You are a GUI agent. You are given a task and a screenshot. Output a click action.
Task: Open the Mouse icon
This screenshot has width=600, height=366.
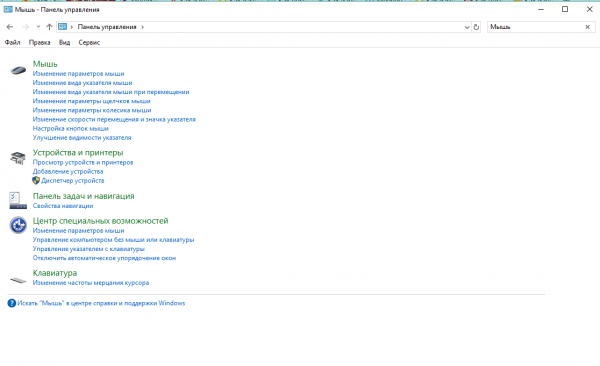tap(18, 70)
